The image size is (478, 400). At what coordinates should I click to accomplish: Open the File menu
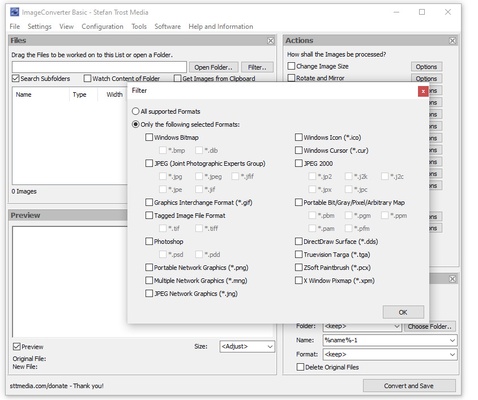15,27
